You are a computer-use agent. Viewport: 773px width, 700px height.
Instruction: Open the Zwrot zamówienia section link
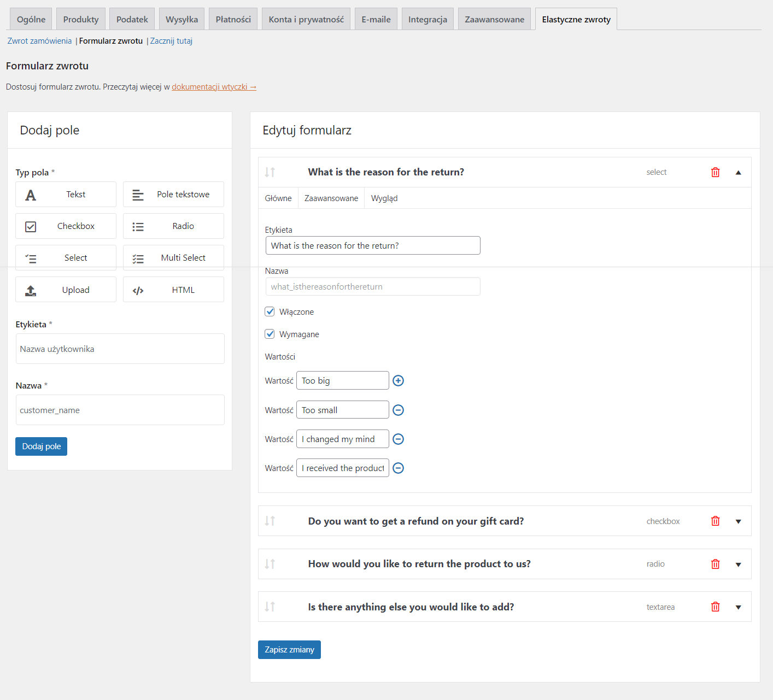click(x=39, y=41)
